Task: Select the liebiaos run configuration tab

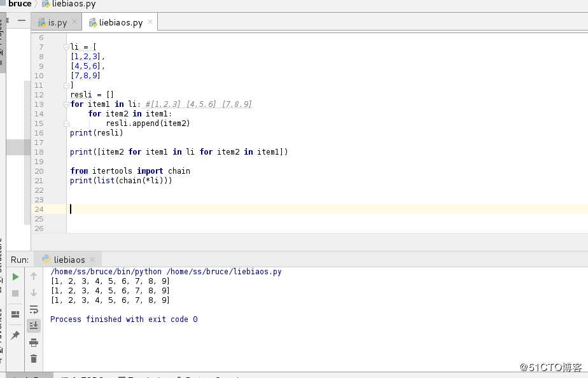Action: point(68,260)
